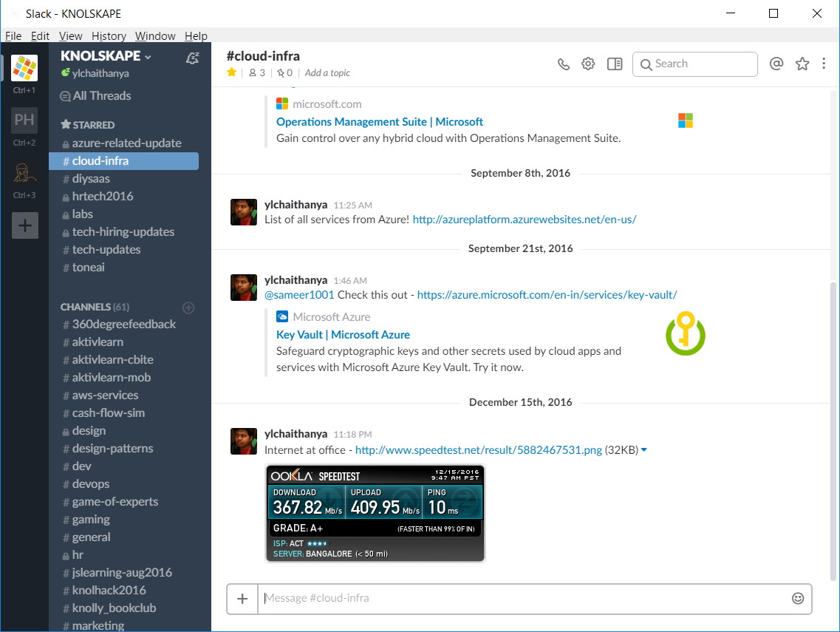This screenshot has height=632, width=840.
Task: Open the View menu
Action: pyautogui.click(x=71, y=36)
